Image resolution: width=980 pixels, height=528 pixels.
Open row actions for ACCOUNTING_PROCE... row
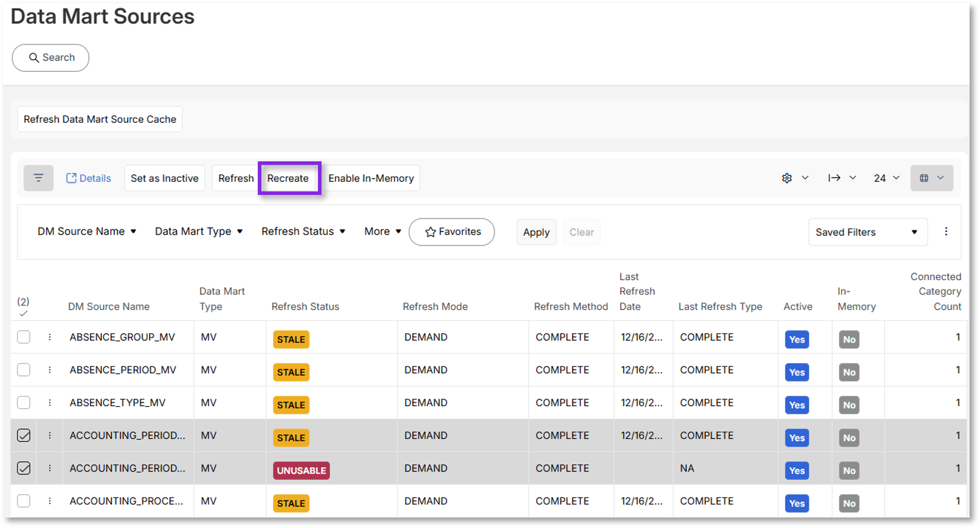click(x=50, y=500)
